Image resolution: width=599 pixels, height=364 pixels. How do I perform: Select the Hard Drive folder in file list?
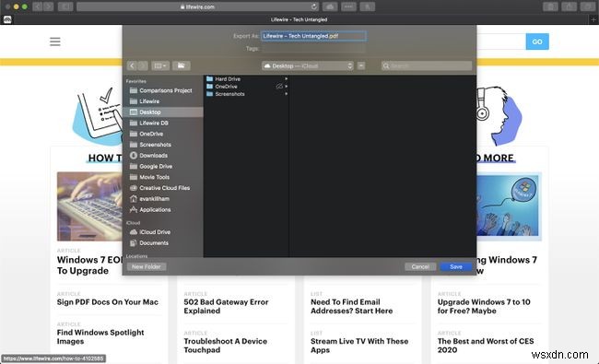246,78
